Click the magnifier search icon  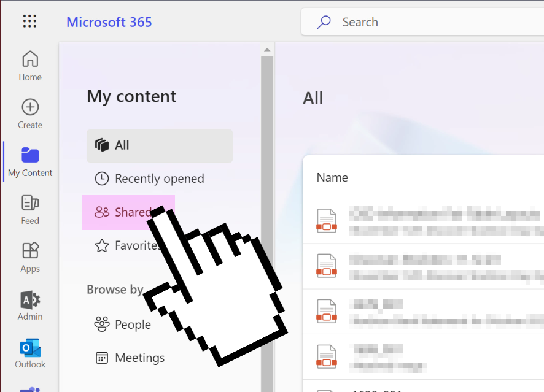324,22
